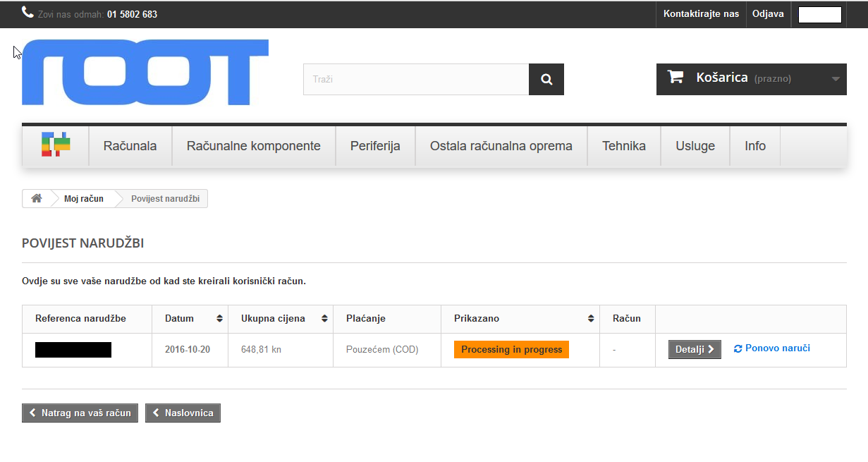Open the Info menu
The width and height of the screenshot is (868, 462).
[755, 146]
